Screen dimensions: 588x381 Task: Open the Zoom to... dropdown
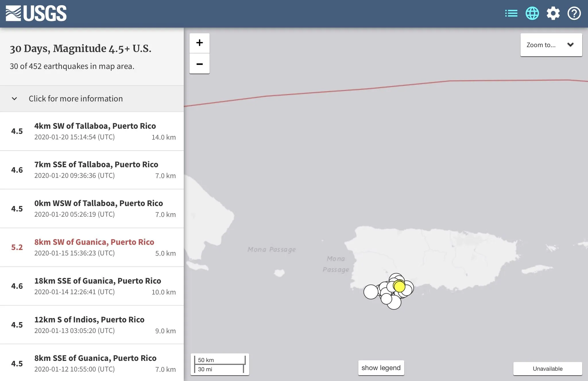click(x=551, y=45)
